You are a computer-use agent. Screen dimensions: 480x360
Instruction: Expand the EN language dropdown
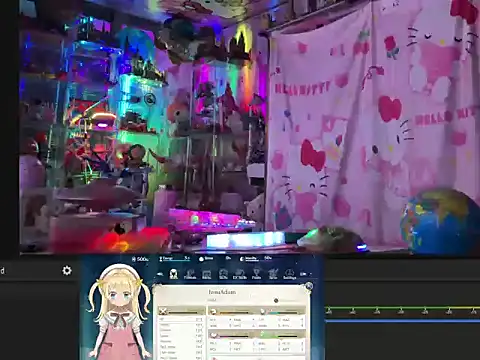(x=305, y=274)
